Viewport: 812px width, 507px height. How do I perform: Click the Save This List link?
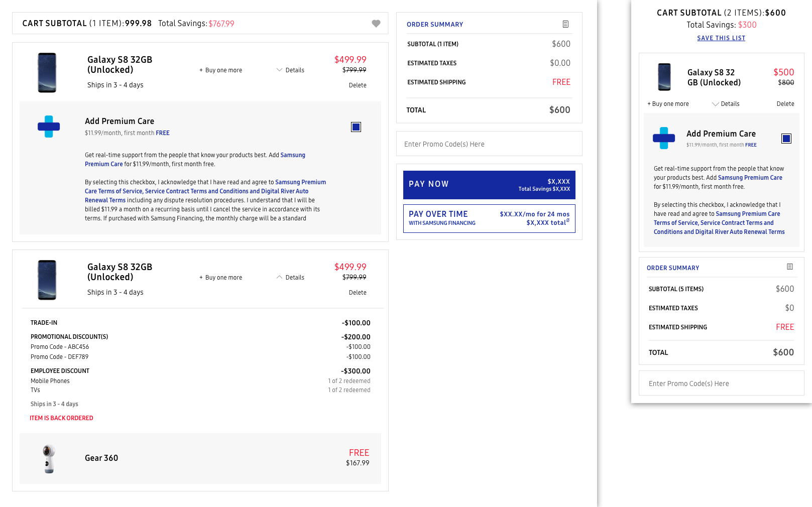pyautogui.click(x=721, y=38)
